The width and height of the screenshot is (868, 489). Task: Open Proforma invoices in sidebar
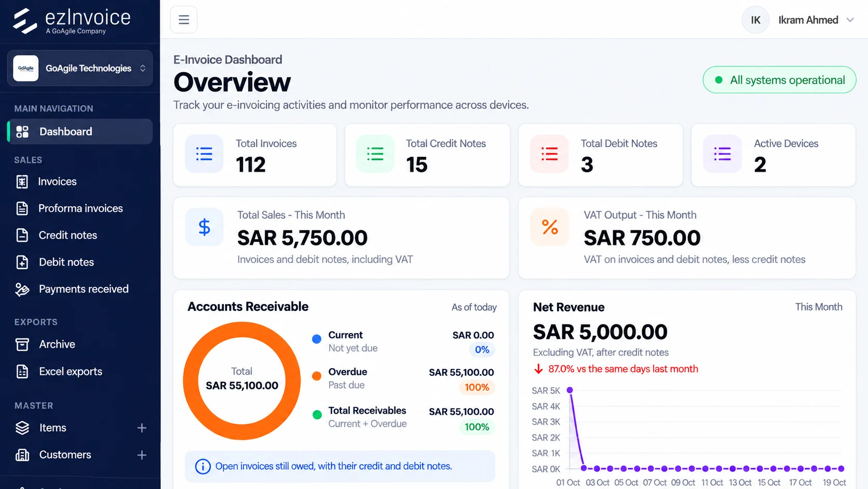80,208
